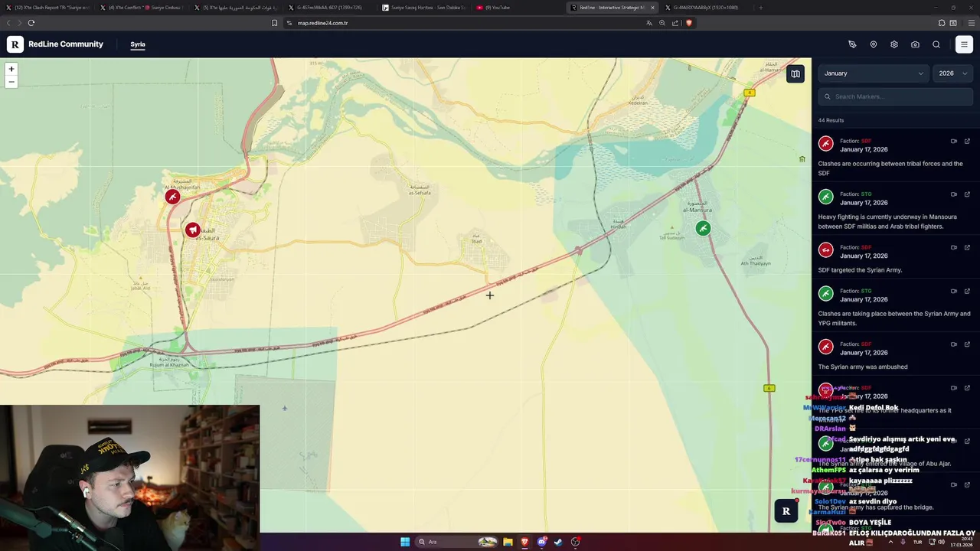
Task: Open the 2026 year dropdown
Action: 952,73
